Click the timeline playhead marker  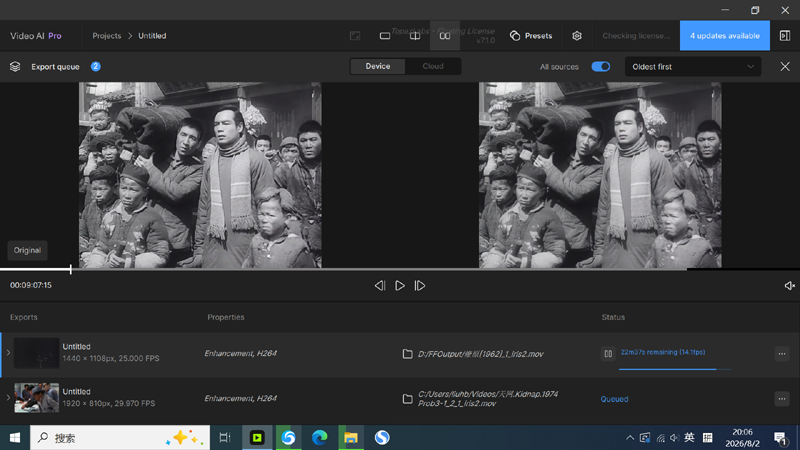pyautogui.click(x=70, y=269)
